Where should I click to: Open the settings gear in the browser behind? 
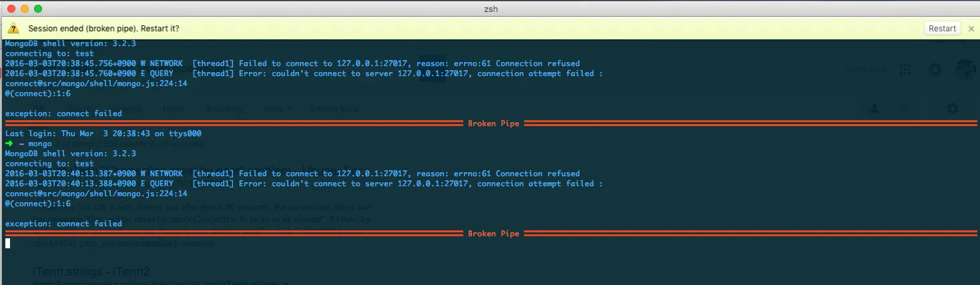click(953, 108)
